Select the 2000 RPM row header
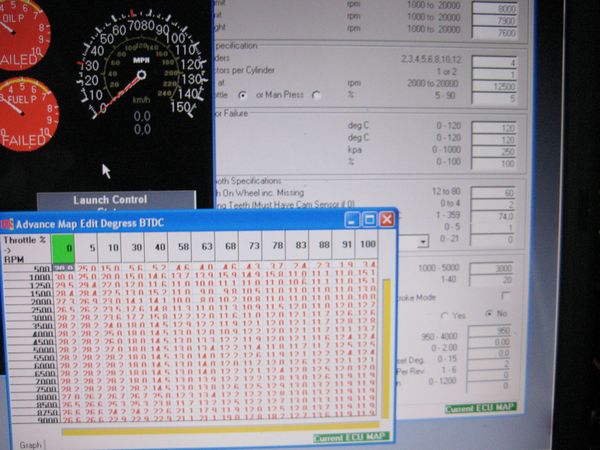 28,301
